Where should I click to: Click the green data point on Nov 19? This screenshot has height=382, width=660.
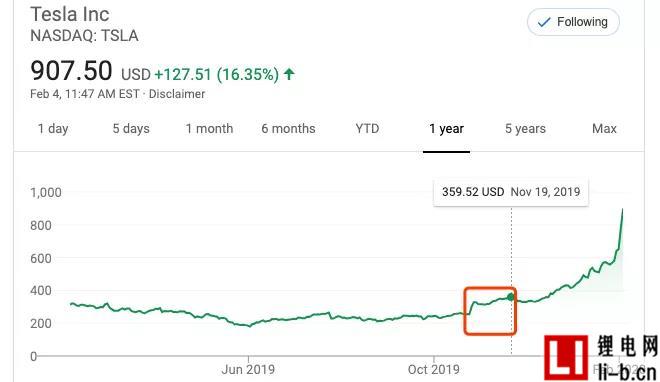pos(511,297)
